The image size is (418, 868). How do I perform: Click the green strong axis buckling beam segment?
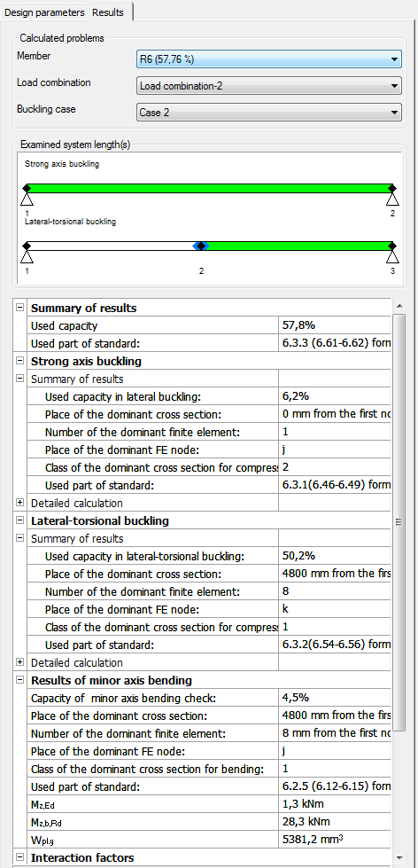[x=209, y=188]
